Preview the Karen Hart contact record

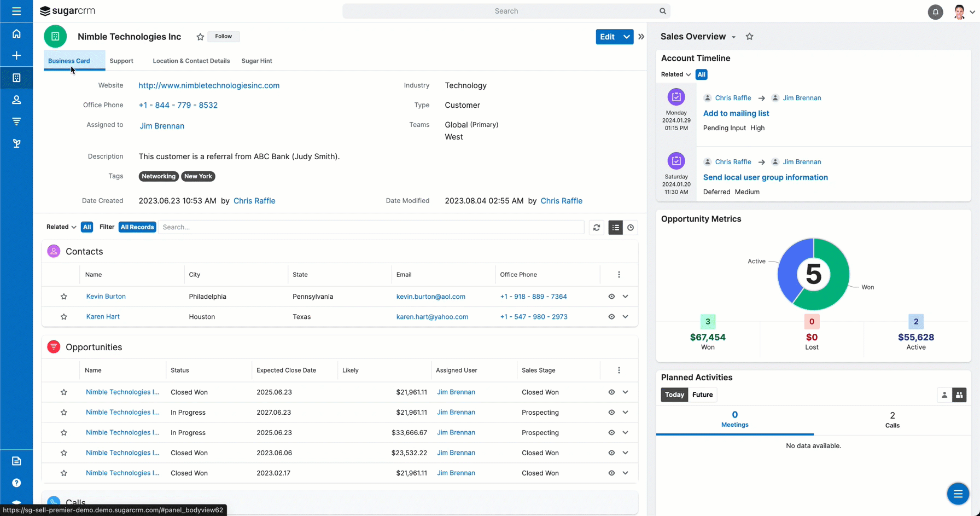611,317
